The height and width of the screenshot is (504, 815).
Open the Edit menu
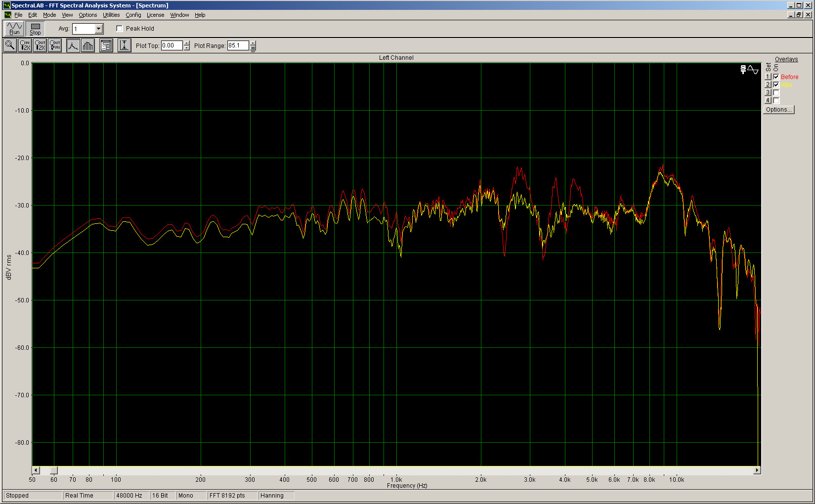point(33,15)
